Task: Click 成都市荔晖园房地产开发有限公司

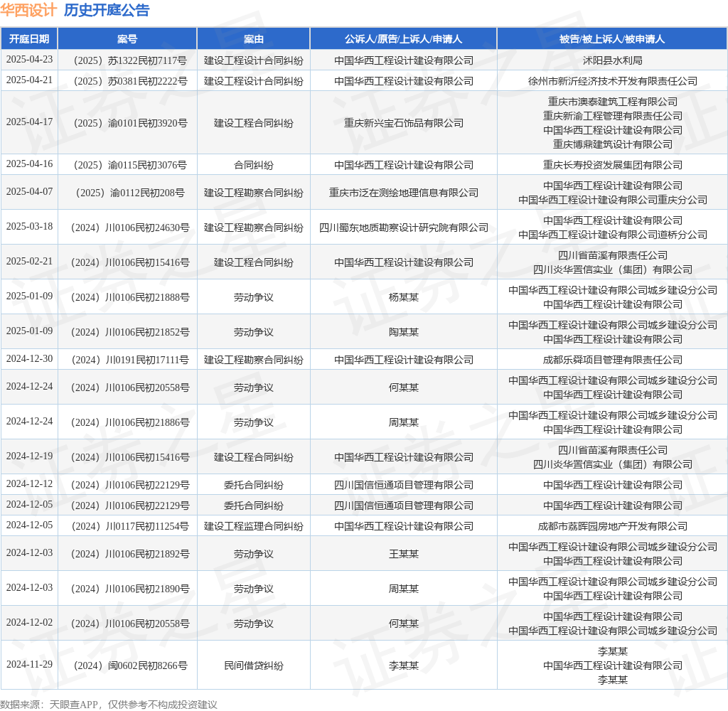Action: [x=612, y=527]
